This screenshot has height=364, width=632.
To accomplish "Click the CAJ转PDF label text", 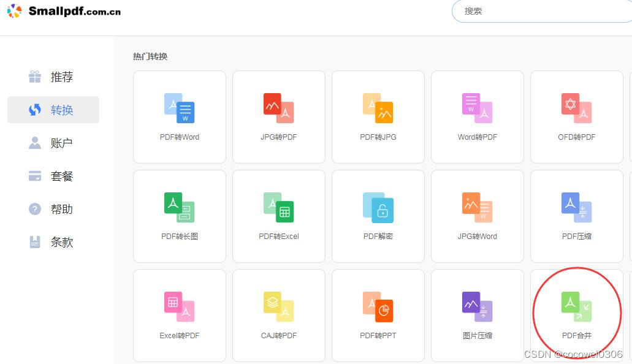I will [x=278, y=335].
